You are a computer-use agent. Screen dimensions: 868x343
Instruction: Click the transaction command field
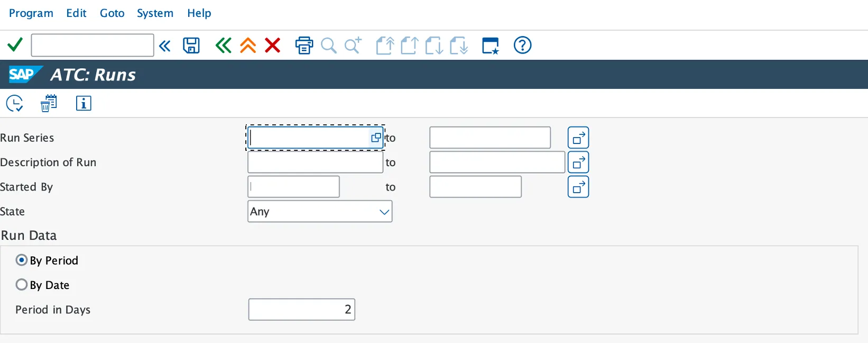pyautogui.click(x=93, y=46)
